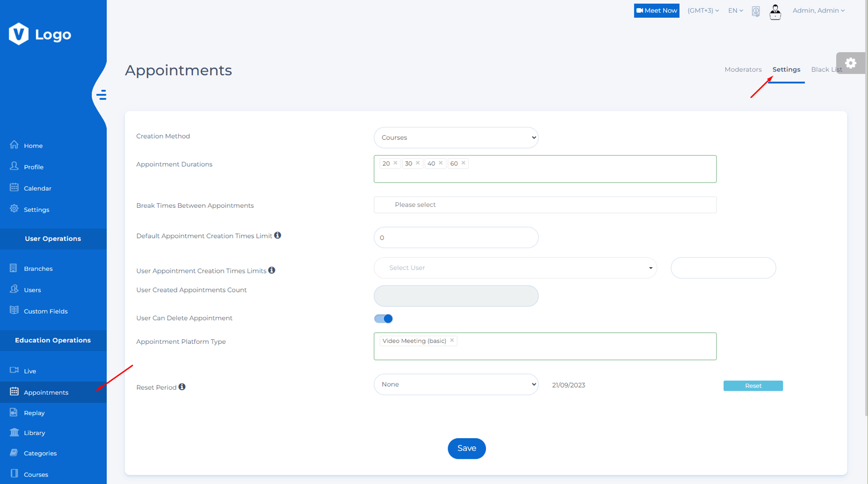Click the Default Appointment Creation Times Limit field

[x=456, y=237]
